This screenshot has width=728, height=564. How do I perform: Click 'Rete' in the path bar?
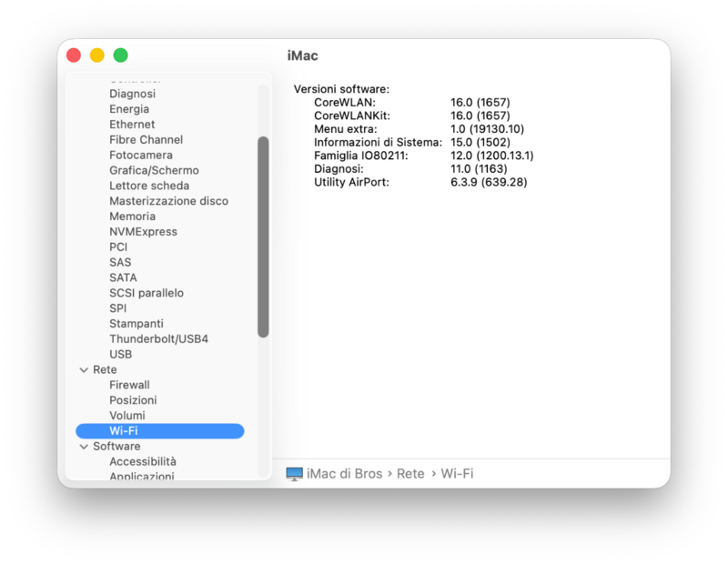click(x=410, y=474)
